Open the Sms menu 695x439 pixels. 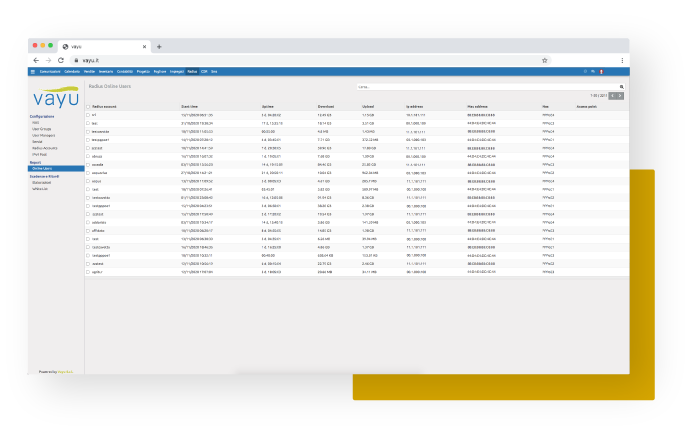214,72
